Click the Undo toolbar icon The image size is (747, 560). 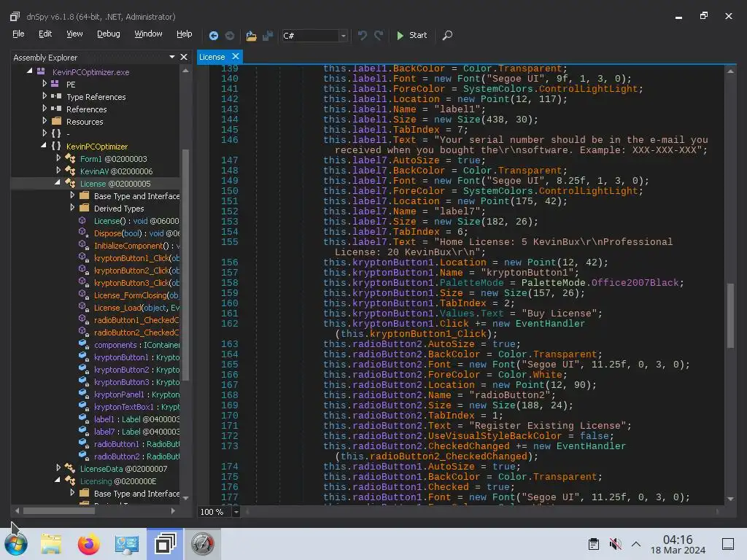(362, 35)
